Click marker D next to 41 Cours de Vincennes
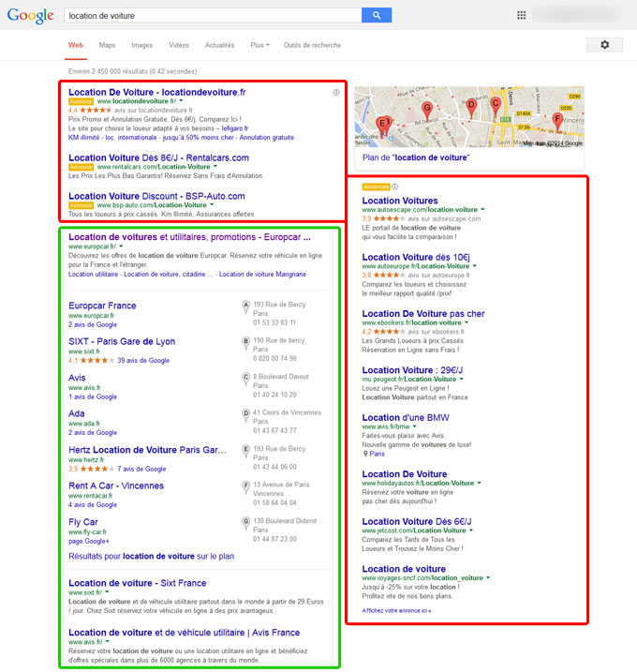 [245, 414]
